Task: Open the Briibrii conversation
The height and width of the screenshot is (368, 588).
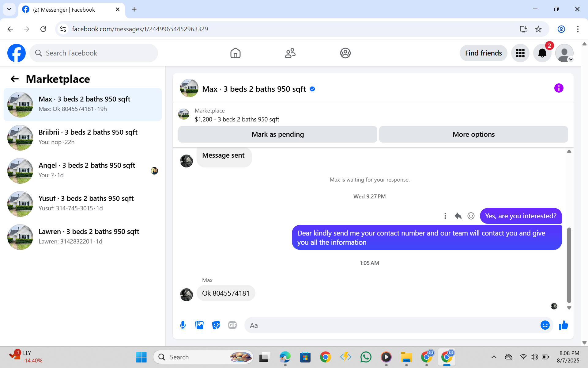Action: [x=83, y=138]
